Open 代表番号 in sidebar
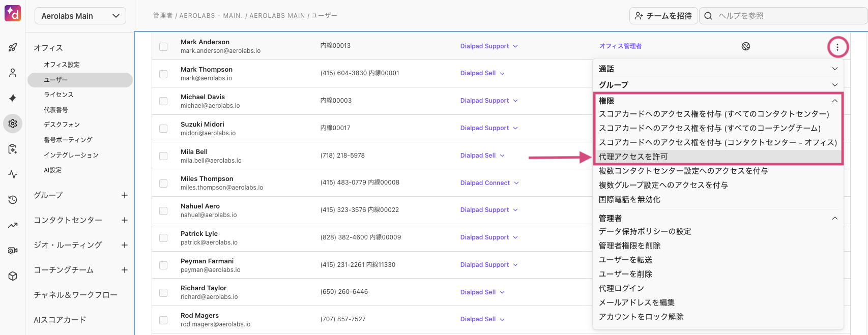This screenshot has width=868, height=335. (x=56, y=110)
